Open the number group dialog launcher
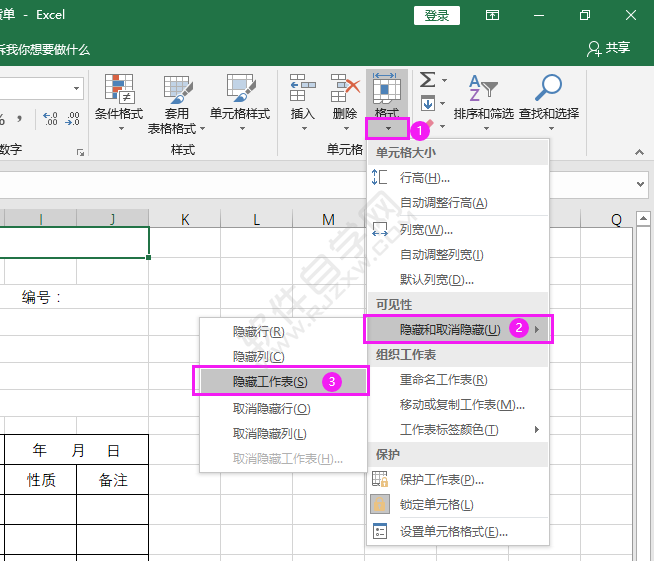This screenshot has width=654, height=561. point(80,153)
